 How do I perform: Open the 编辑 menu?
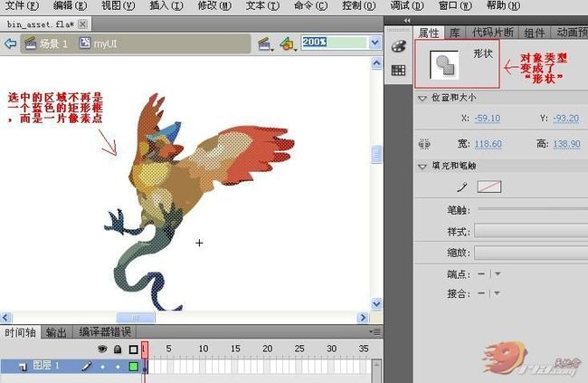[71, 5]
